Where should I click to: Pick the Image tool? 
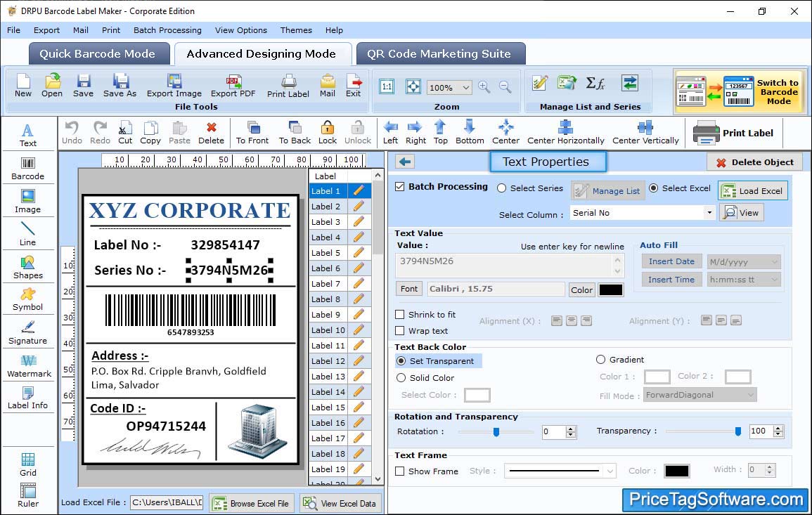click(x=28, y=202)
